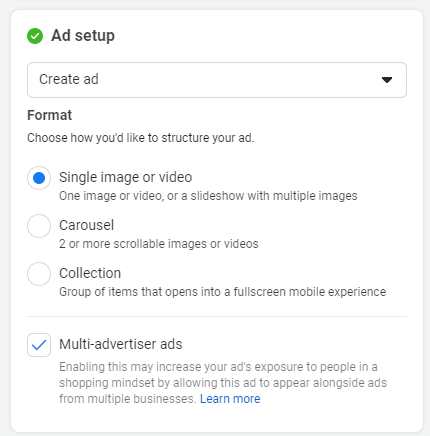Click the black caret arrow in Create ad box

[x=387, y=80]
